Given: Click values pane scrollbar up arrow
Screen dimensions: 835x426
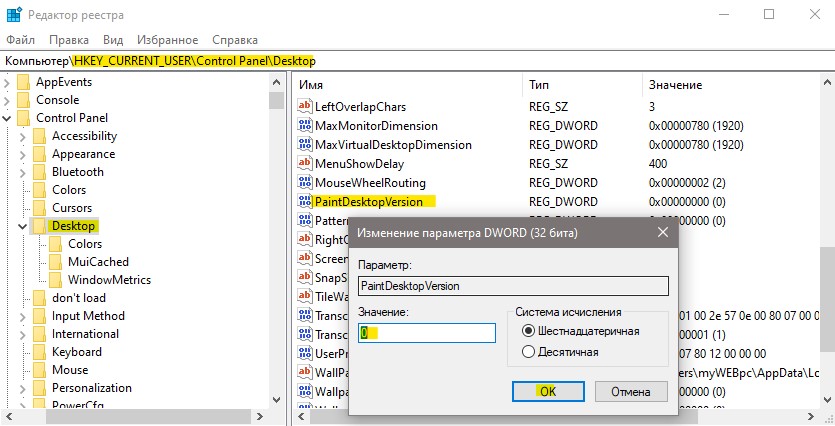Looking at the screenshot, I should tap(827, 83).
